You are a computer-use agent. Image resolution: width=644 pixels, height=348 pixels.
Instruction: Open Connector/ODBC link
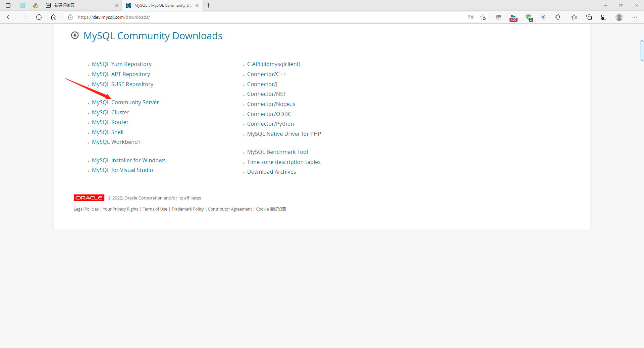(269, 114)
